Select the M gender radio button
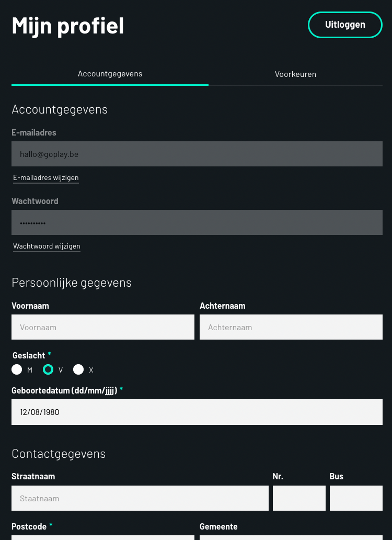The height and width of the screenshot is (540, 392). click(x=17, y=369)
